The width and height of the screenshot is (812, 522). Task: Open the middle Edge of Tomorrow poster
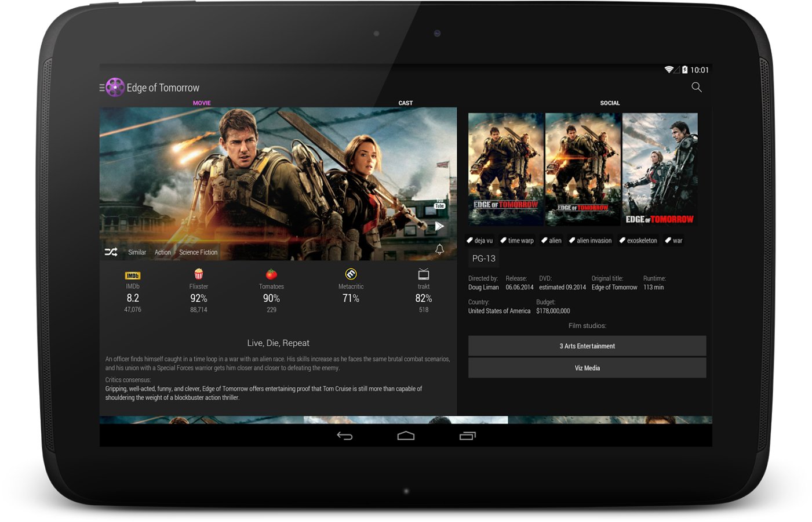point(582,169)
